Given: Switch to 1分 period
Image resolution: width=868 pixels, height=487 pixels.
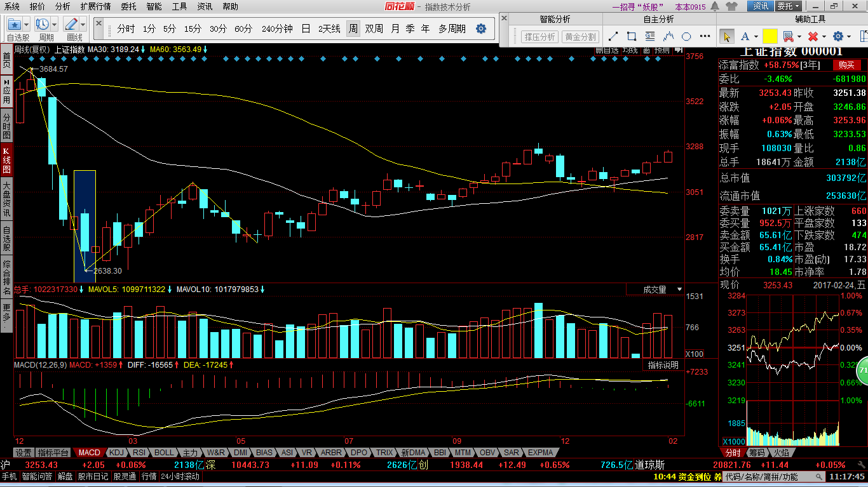Looking at the screenshot, I should [149, 29].
